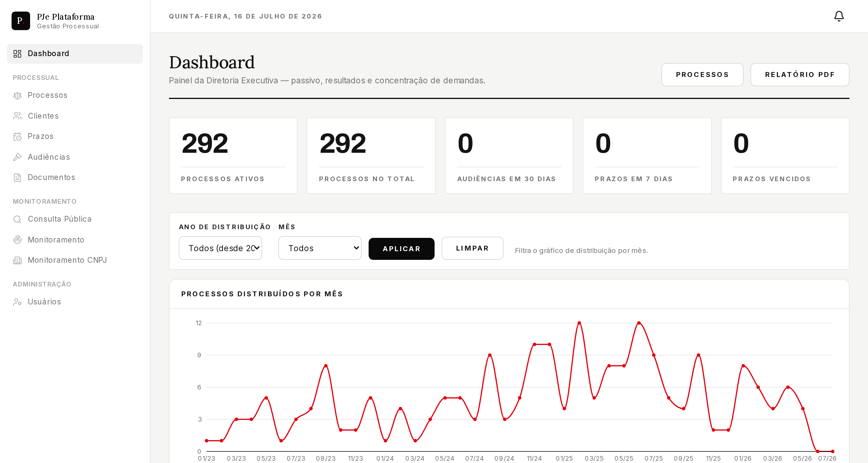This screenshot has width=868, height=463.
Task: Click the Consulta Pública magnifier icon
Action: click(17, 219)
